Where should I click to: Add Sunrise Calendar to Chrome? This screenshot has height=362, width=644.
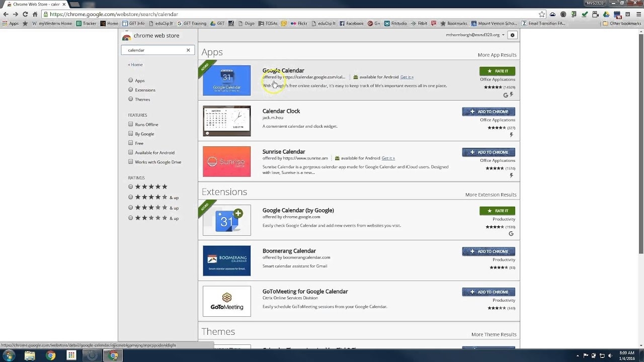pyautogui.click(x=489, y=152)
